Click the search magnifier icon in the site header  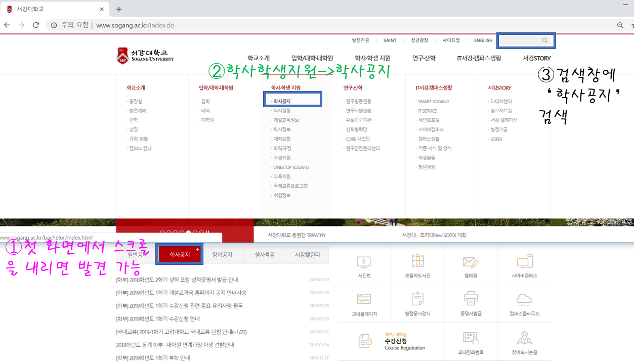coord(545,40)
